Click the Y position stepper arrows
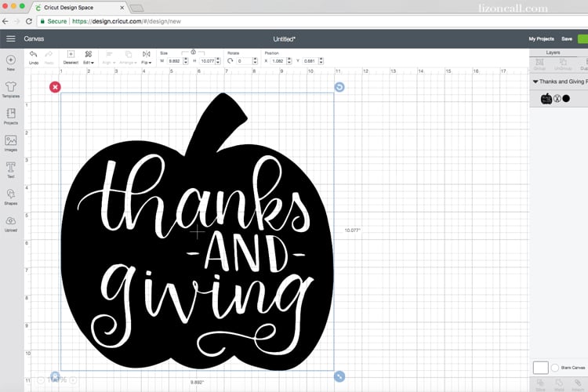 click(321, 61)
